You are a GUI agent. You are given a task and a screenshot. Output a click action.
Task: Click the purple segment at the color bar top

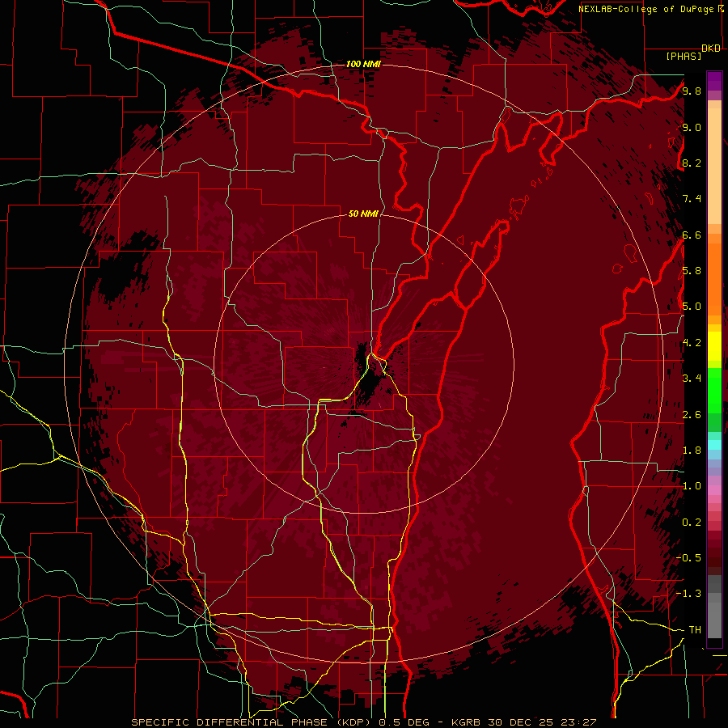pos(714,81)
